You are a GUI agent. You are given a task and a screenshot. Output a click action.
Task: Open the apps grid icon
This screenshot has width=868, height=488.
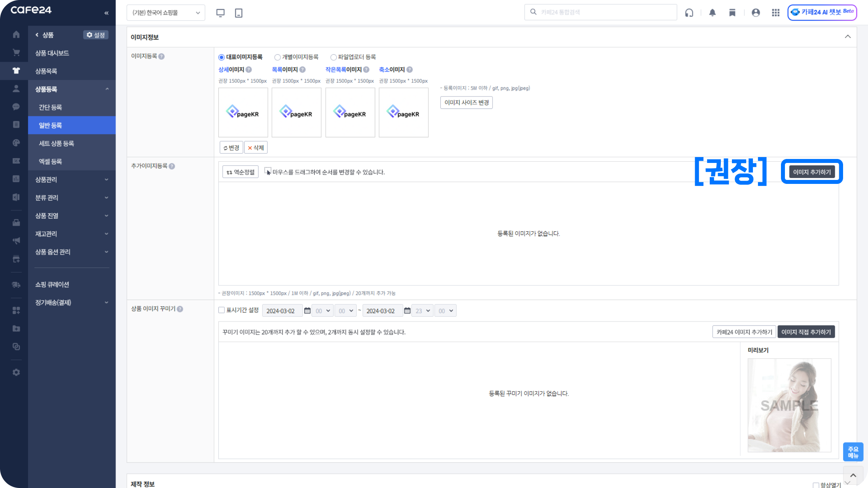point(775,13)
